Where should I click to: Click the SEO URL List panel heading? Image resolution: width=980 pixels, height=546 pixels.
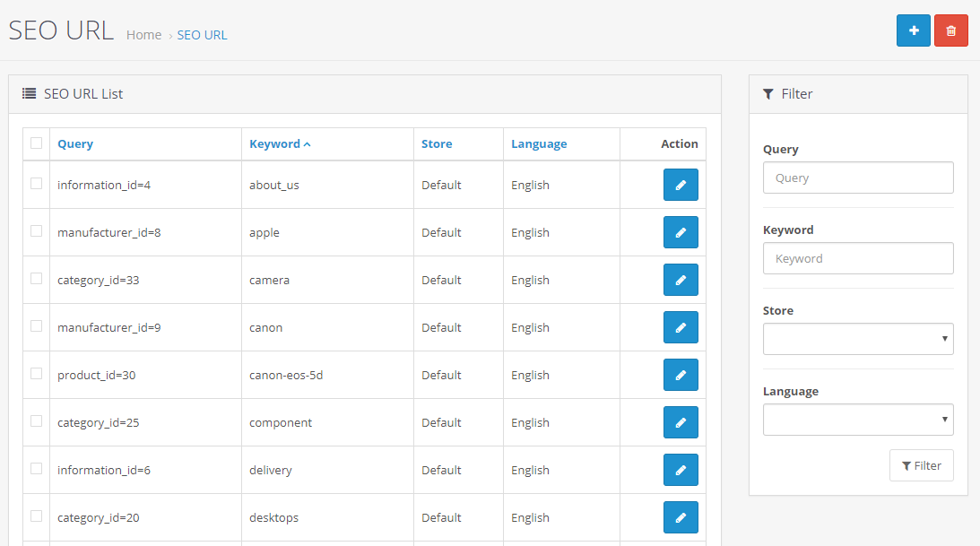coord(83,94)
